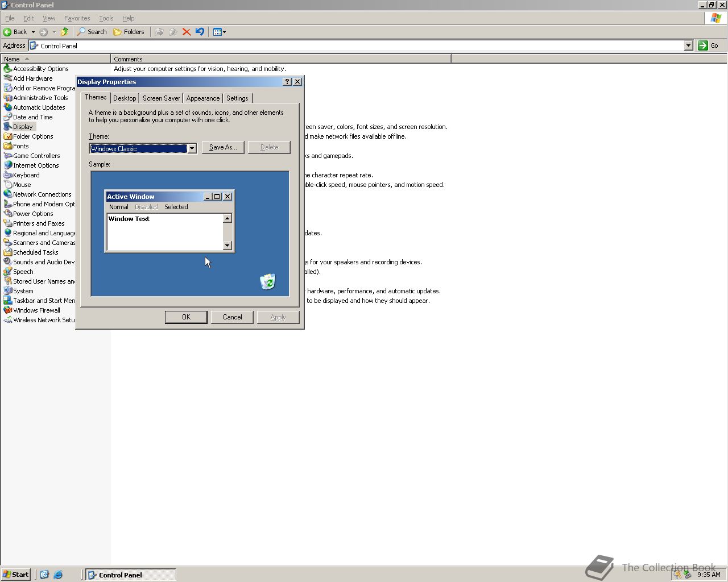Select the Sounds and Audio Devices item
This screenshot has width=728, height=582.
tap(39, 262)
